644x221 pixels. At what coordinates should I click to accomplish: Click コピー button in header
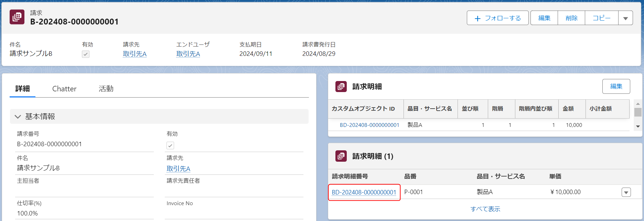[601, 18]
